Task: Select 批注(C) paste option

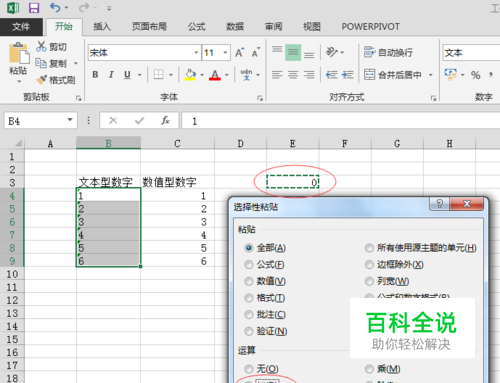Action: (265, 314)
